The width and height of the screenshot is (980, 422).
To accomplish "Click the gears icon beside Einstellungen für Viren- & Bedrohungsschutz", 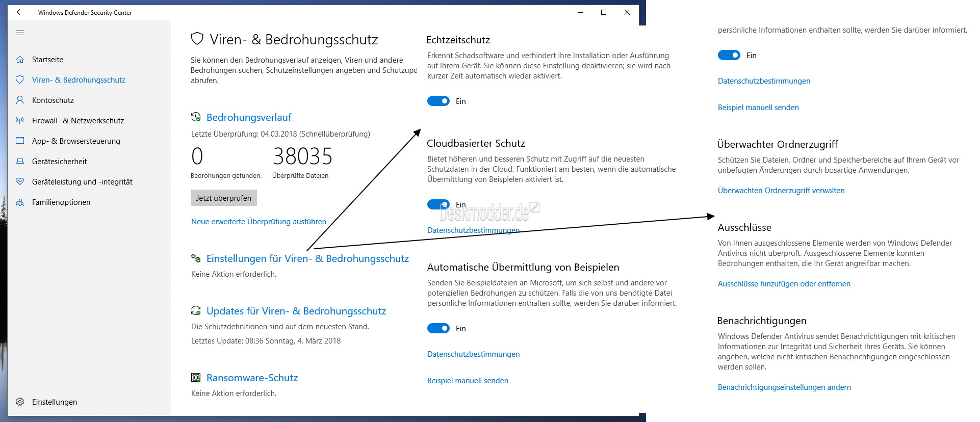I will 196,258.
